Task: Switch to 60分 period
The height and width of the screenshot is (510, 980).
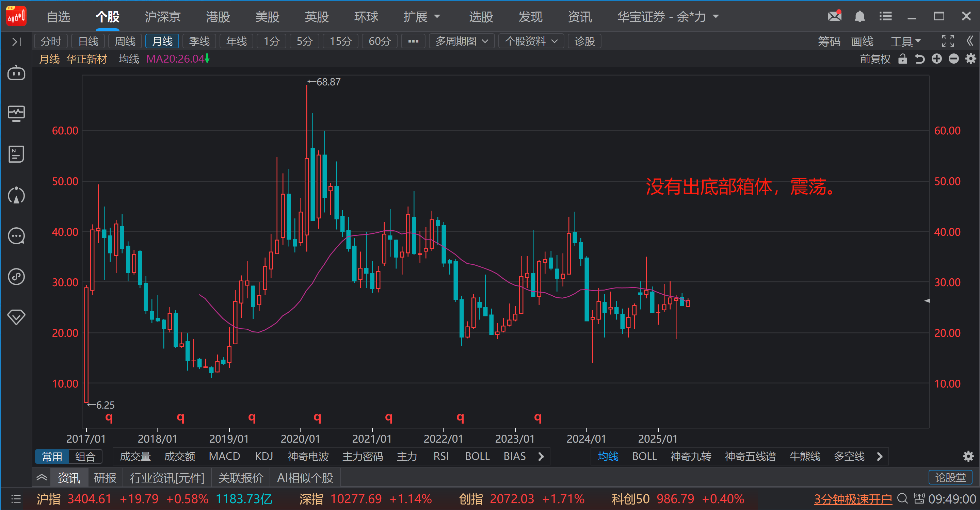Action: (x=379, y=41)
